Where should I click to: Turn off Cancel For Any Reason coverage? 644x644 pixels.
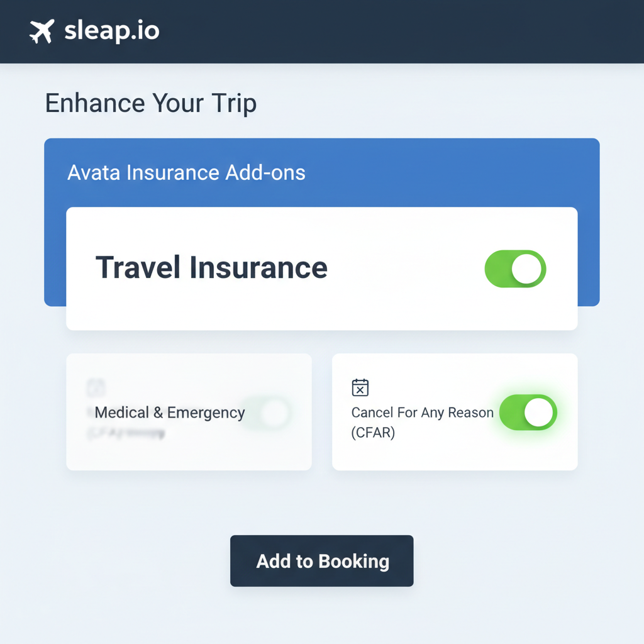[528, 413]
